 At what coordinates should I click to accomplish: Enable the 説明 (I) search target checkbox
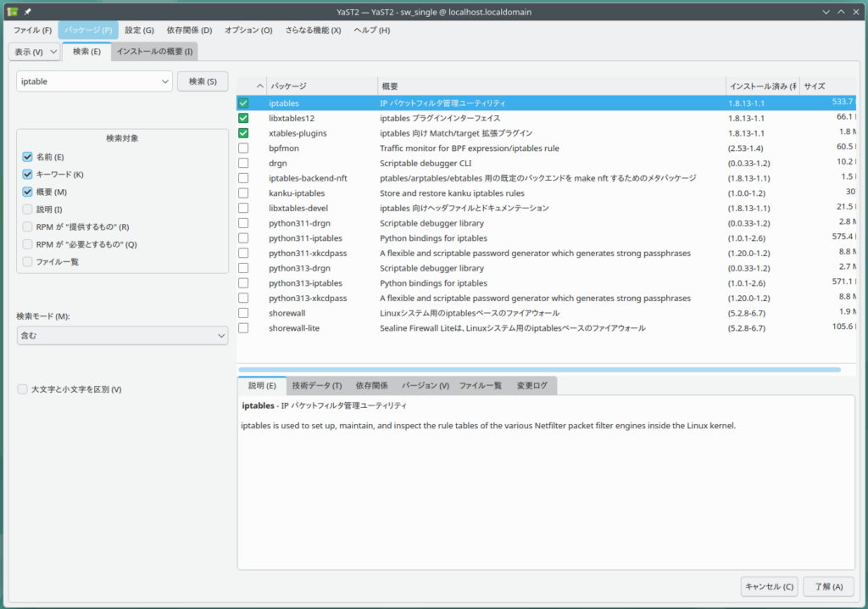click(28, 210)
